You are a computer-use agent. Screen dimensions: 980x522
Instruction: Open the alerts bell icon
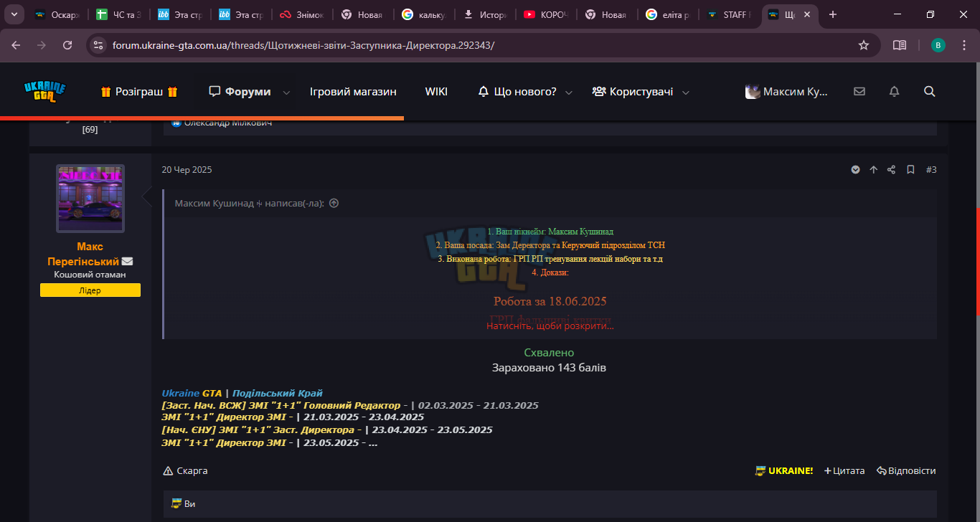[x=894, y=92]
